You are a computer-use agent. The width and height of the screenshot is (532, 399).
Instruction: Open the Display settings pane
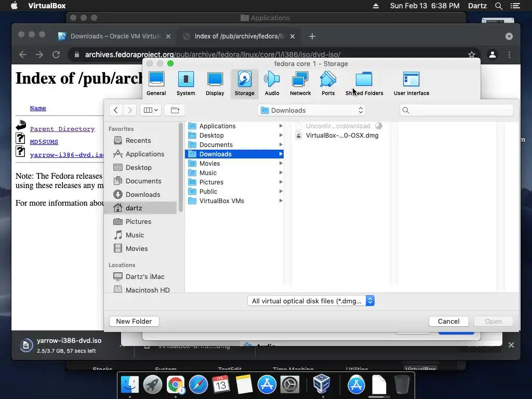tap(215, 84)
